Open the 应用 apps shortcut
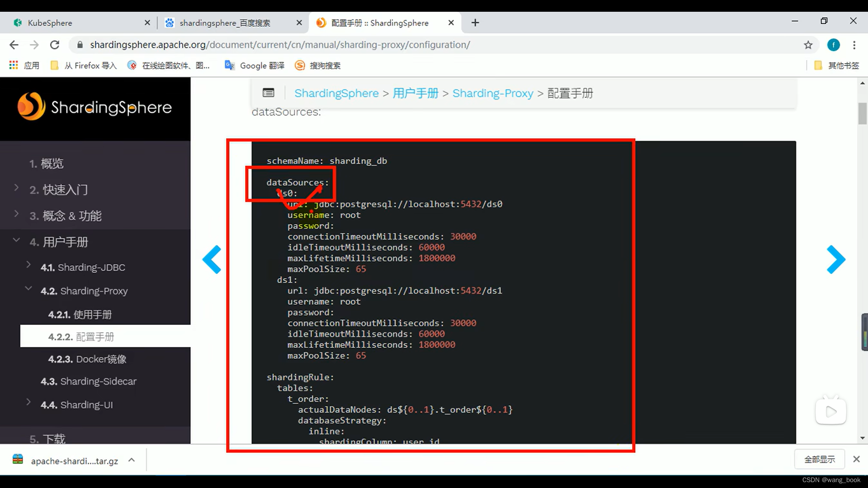The image size is (868, 488). click(24, 66)
